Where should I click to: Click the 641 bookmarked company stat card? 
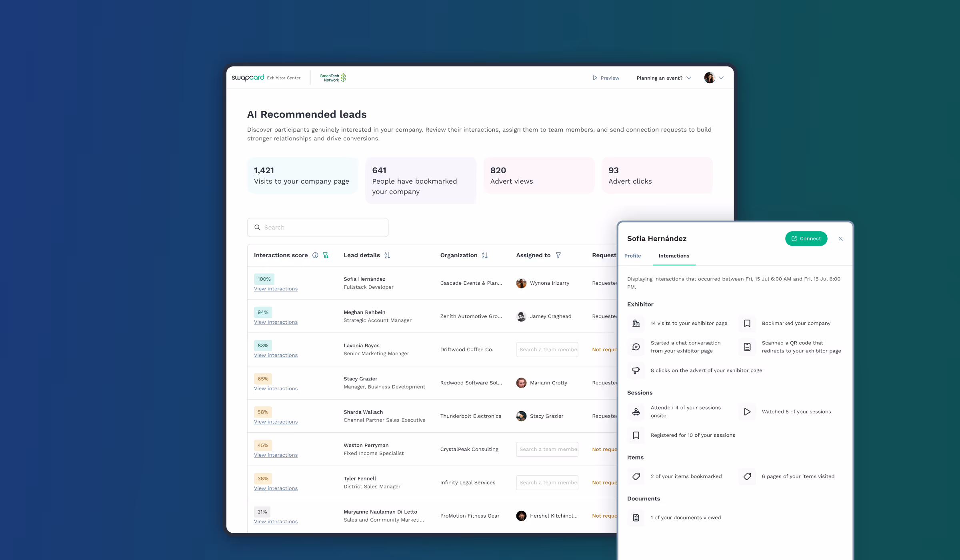420,181
